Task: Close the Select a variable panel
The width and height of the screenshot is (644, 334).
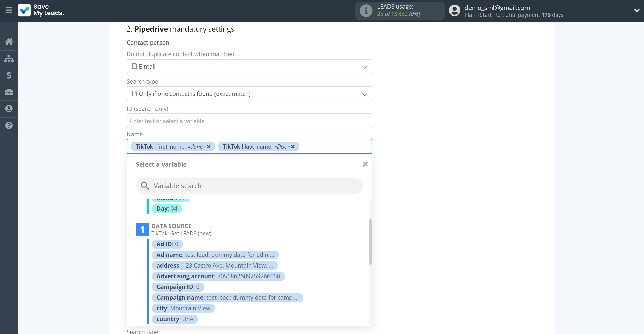Action: [365, 164]
